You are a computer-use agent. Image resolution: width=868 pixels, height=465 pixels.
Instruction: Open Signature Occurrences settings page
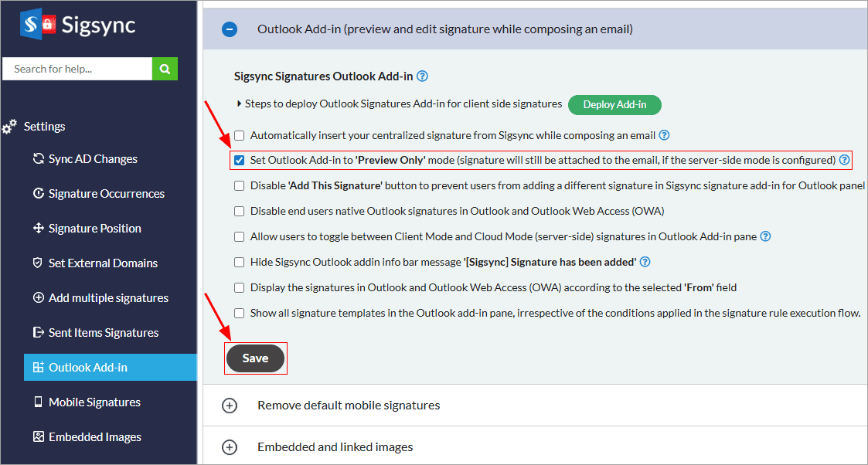[x=106, y=194]
